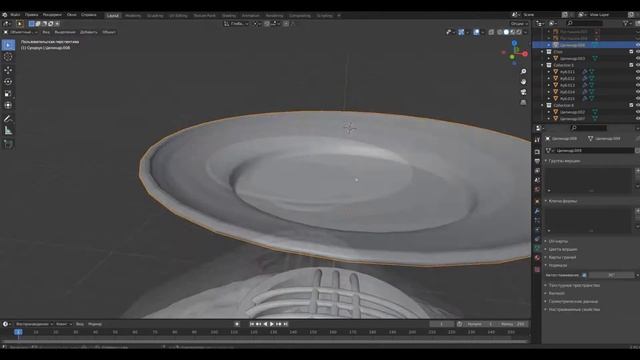Select the Select Box tool
Viewport: 640px width, 360px height.
tap(8, 45)
